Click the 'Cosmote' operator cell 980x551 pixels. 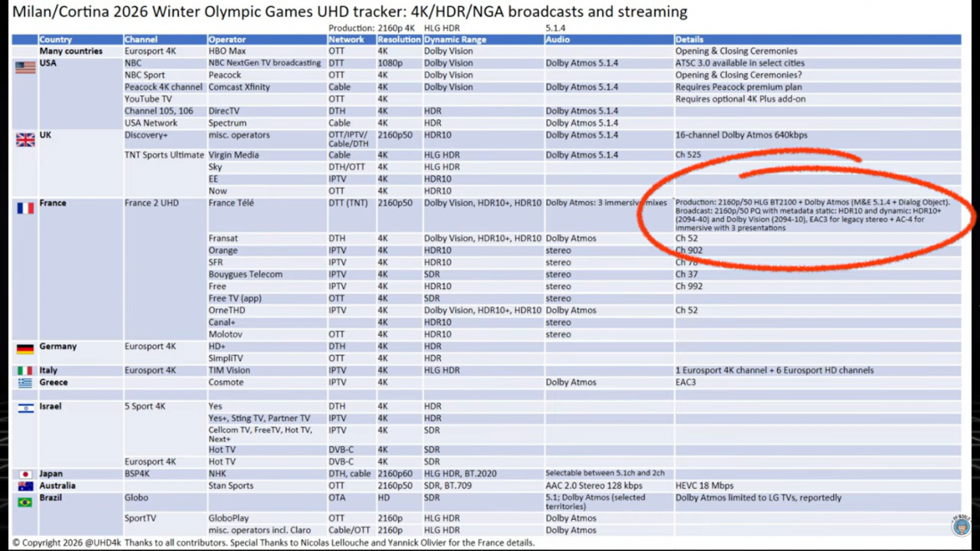click(226, 383)
